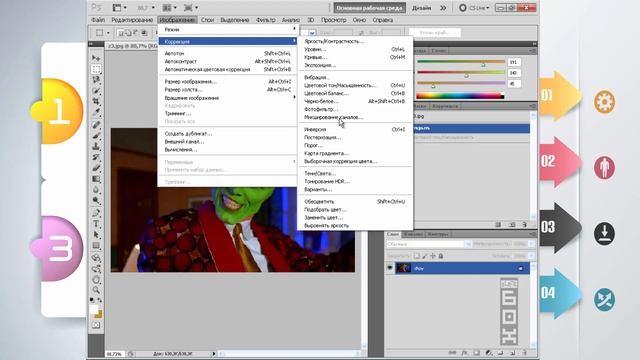Select the Rectangle shape tool
Screen dimensions: 640x360
pos(96,245)
